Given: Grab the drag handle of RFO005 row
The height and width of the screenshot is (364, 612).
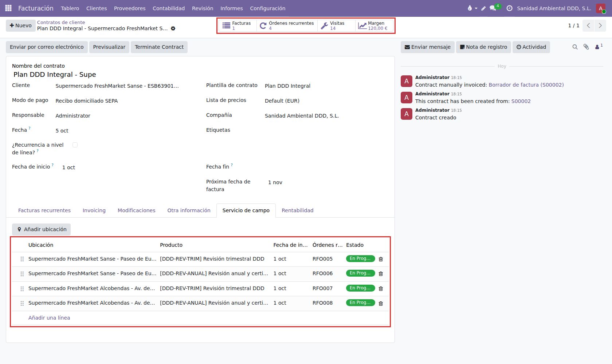Looking at the screenshot, I should point(22,259).
